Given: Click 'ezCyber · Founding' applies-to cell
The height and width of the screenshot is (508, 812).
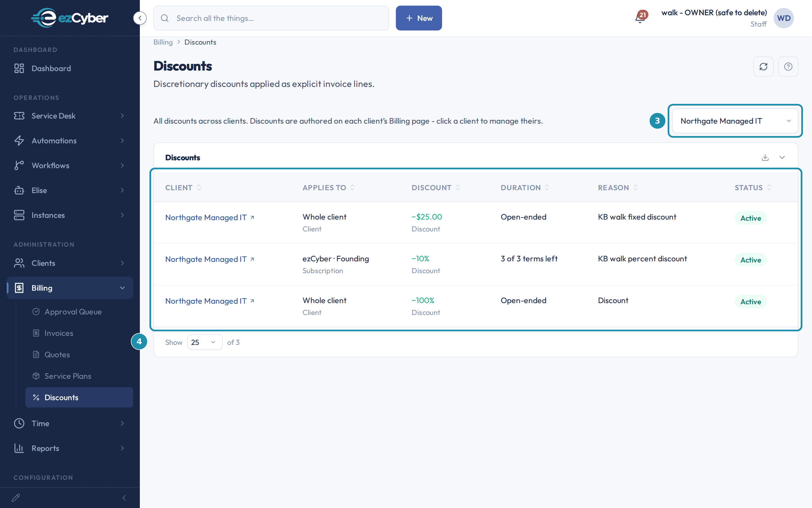Looking at the screenshot, I should coord(336,259).
